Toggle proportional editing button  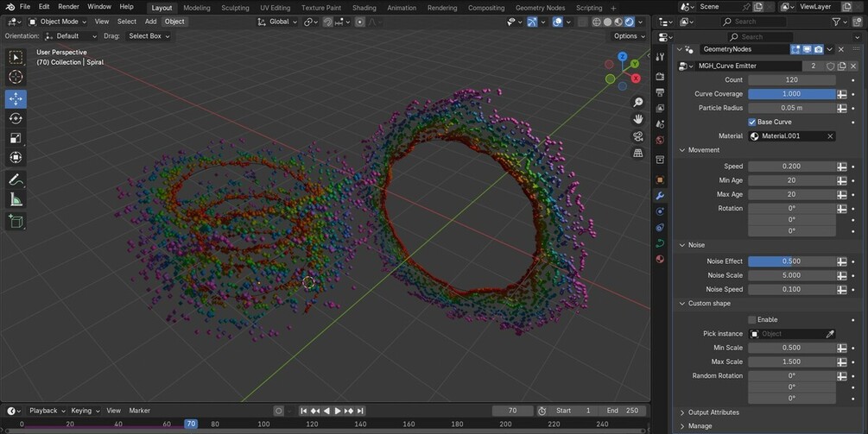pyautogui.click(x=360, y=22)
